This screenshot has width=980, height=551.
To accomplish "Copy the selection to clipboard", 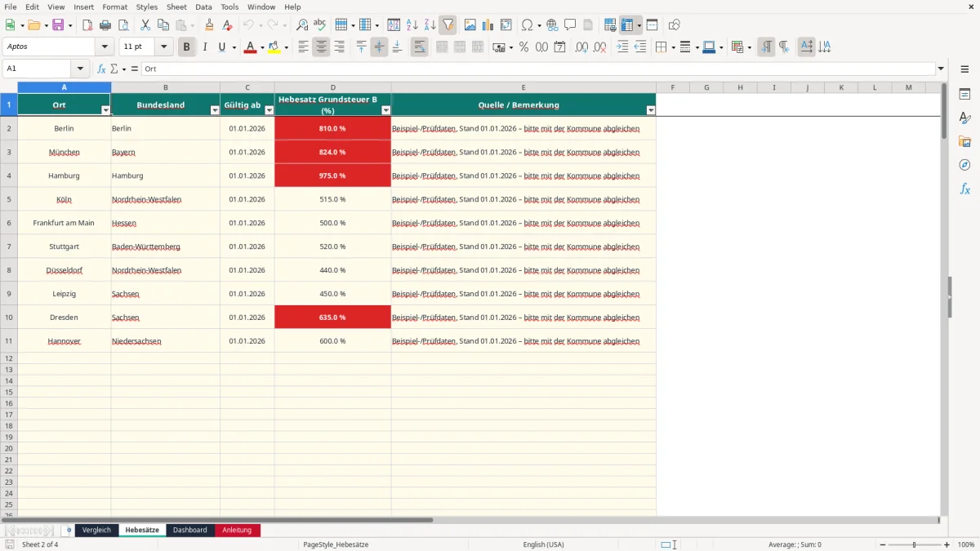I will point(163,25).
